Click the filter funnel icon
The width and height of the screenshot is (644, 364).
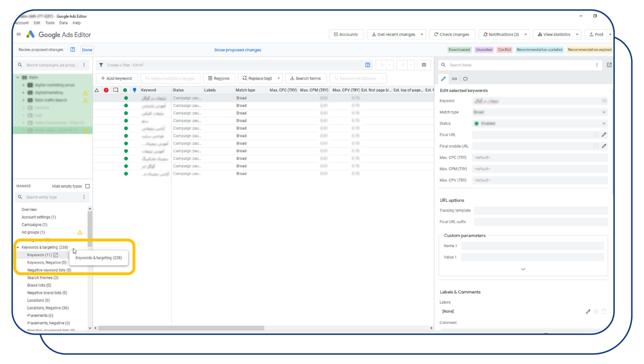(101, 65)
